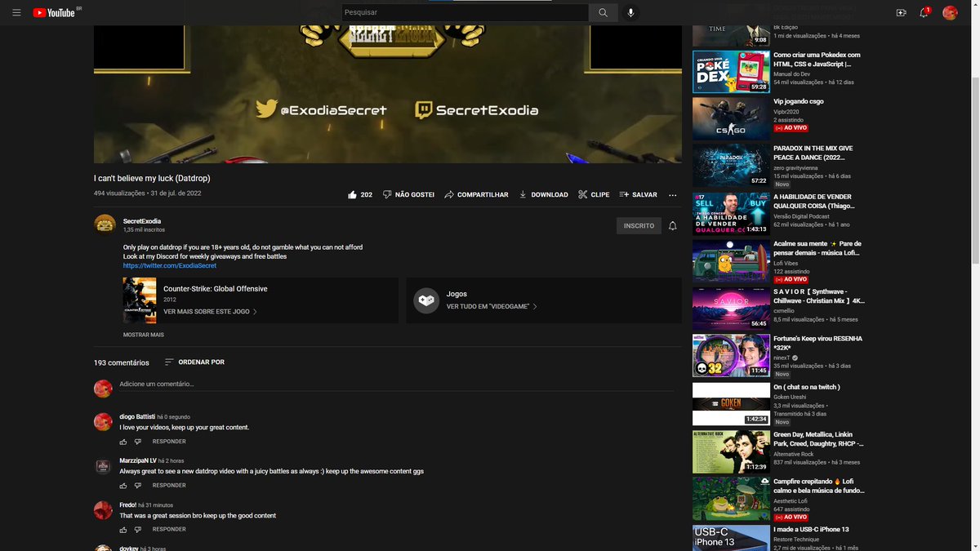Open the YouTube hamburger guide menu
Image resolution: width=980 pixels, height=551 pixels.
click(x=16, y=12)
